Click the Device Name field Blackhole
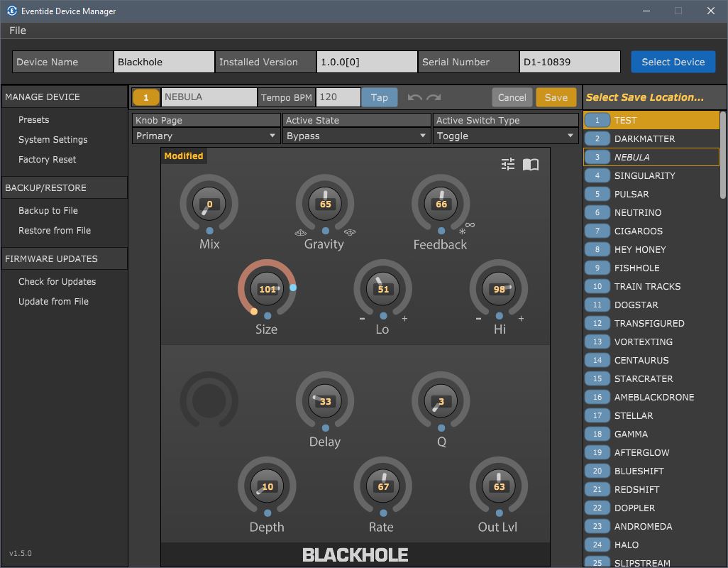728x568 pixels. coord(164,62)
